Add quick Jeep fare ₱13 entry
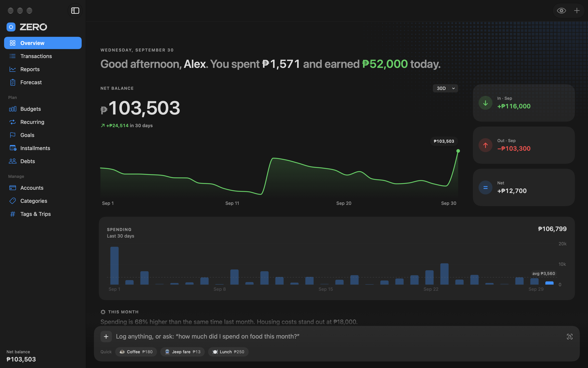 183,352
